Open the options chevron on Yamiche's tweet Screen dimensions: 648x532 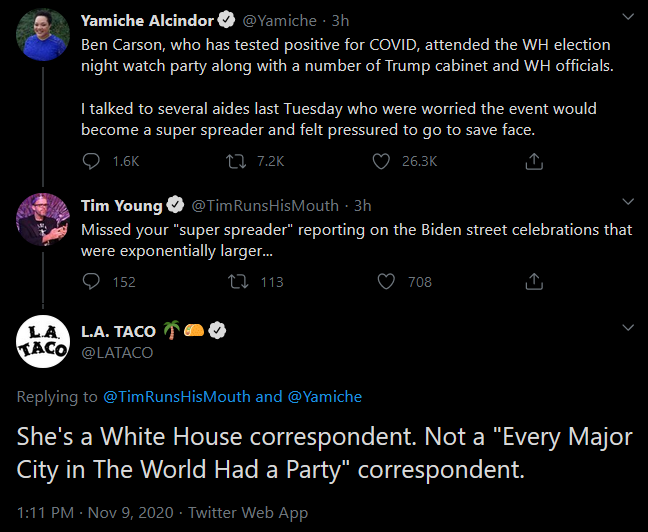pos(628,17)
